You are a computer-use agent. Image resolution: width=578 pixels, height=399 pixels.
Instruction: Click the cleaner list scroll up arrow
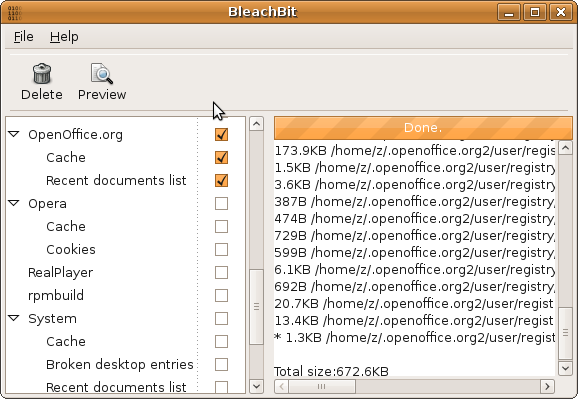pos(256,124)
